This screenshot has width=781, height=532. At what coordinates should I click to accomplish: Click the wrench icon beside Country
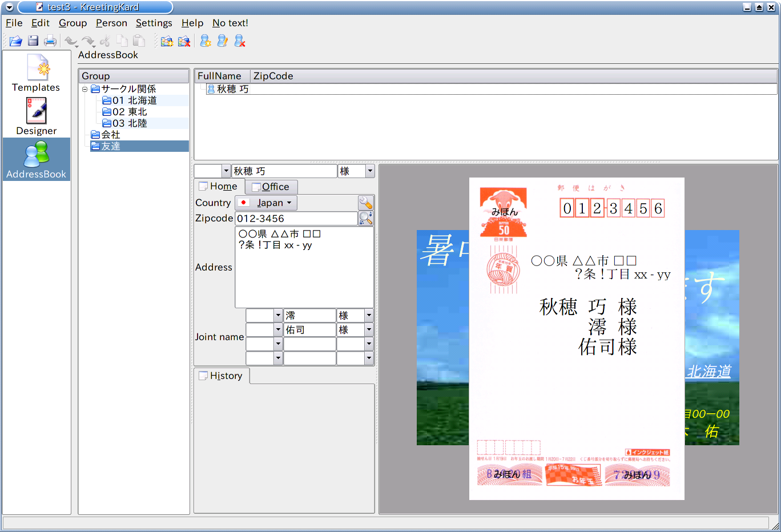click(366, 203)
